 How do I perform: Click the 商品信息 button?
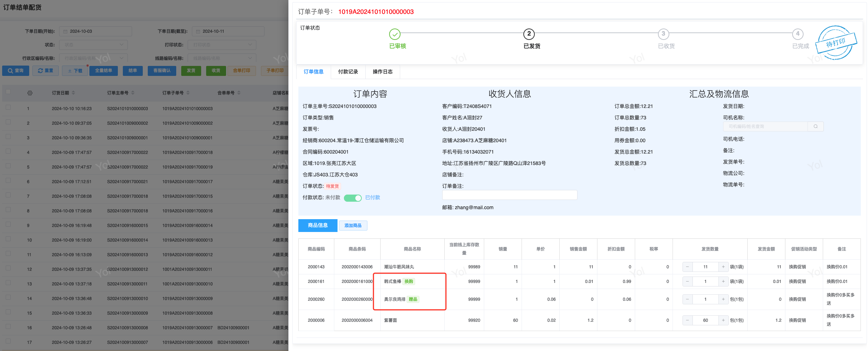[318, 226]
